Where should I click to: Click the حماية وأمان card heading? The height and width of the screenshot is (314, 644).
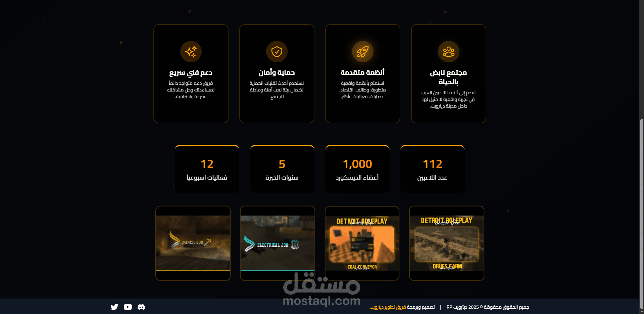[x=277, y=72]
